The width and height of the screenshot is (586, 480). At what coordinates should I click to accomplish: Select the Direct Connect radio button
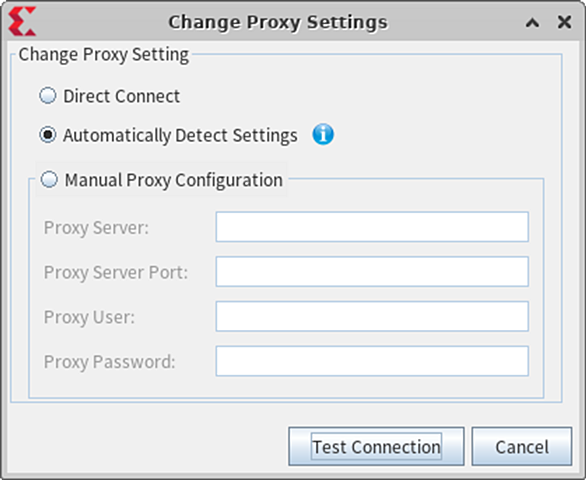click(48, 96)
